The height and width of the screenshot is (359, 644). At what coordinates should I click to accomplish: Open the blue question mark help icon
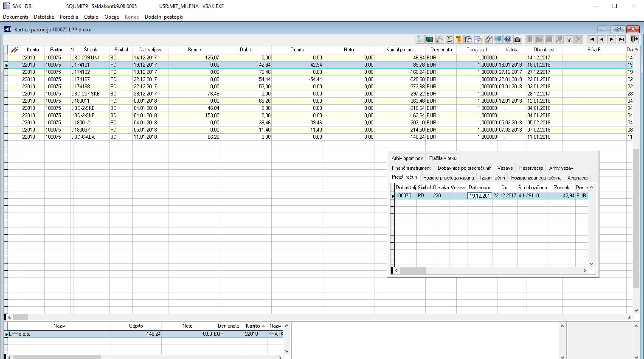(508, 39)
